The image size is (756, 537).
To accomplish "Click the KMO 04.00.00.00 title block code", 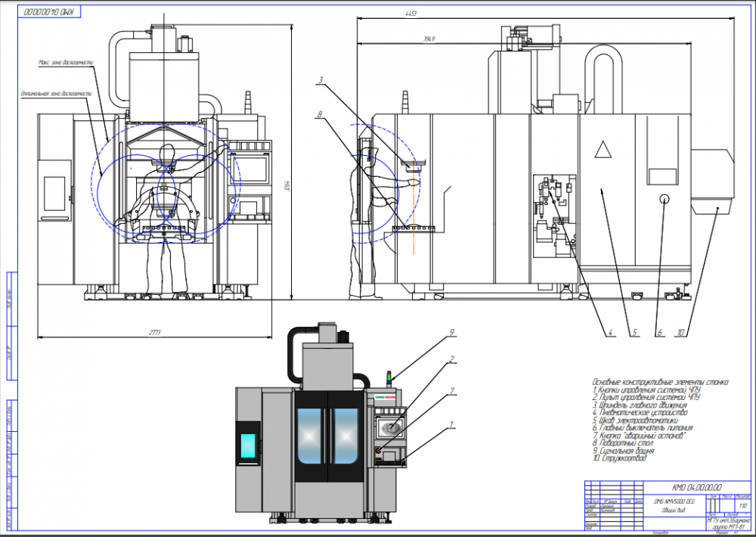I will (x=697, y=486).
